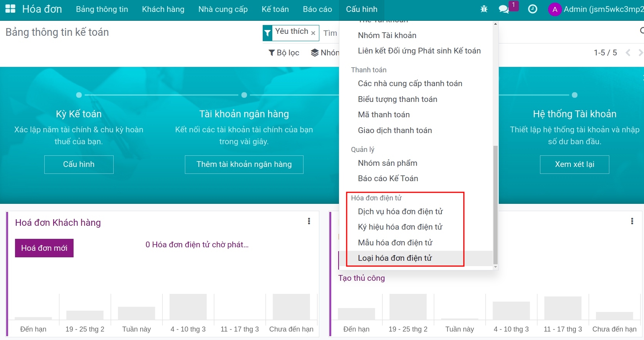Select Giao dịch thanh toán entry
644x340 pixels.
[x=416, y=130]
